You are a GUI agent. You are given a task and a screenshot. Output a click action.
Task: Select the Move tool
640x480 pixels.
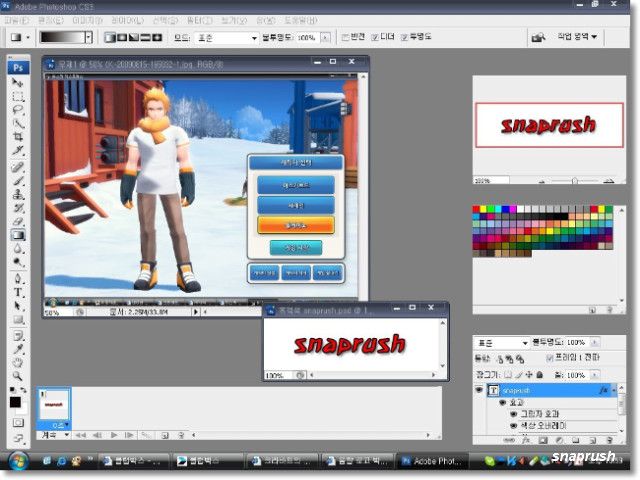click(18, 83)
